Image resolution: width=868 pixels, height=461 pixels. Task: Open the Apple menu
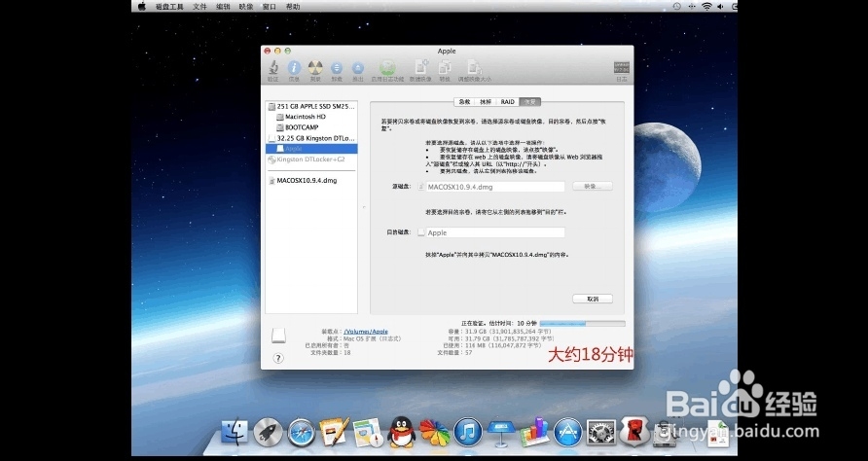tap(142, 6)
